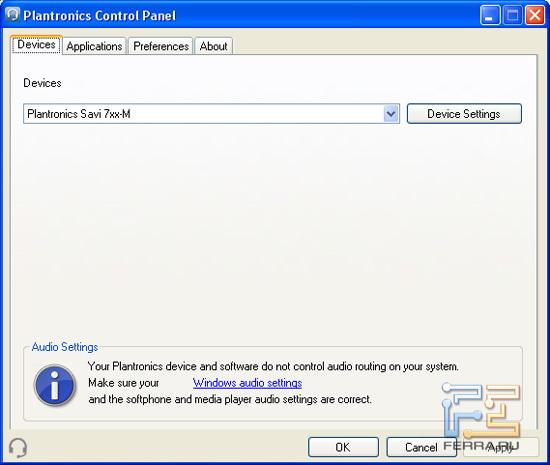Select the Devices tab

point(36,45)
